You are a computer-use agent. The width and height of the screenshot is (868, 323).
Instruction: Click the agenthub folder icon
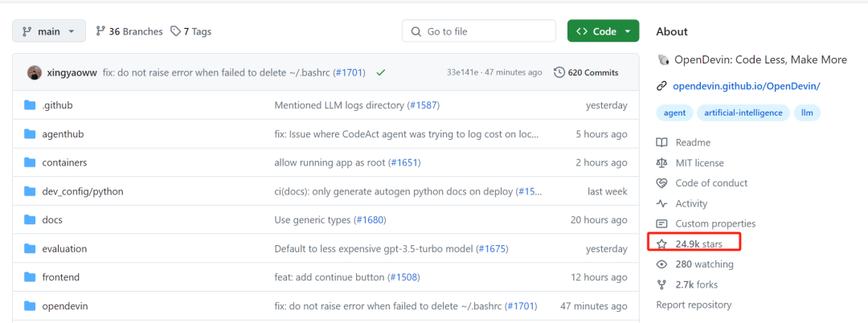point(30,134)
